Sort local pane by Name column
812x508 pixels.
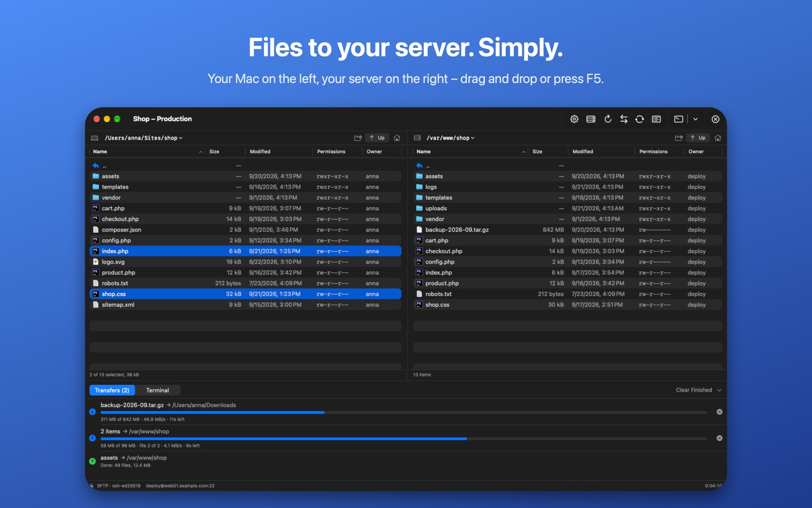point(147,151)
